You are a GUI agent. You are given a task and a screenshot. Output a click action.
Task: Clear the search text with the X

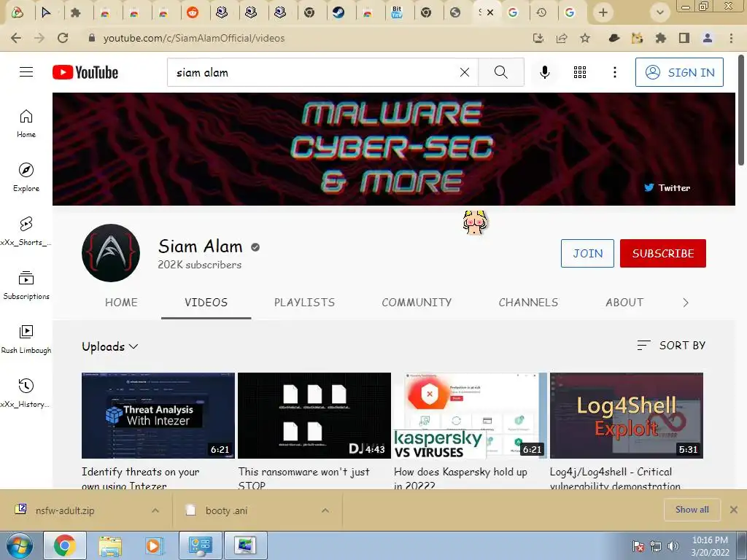click(x=465, y=72)
